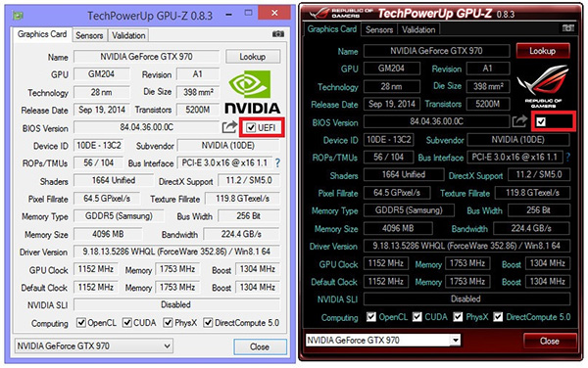588x368 pixels.
Task: Click the Device ID field in the left window
Action: [x=99, y=145]
